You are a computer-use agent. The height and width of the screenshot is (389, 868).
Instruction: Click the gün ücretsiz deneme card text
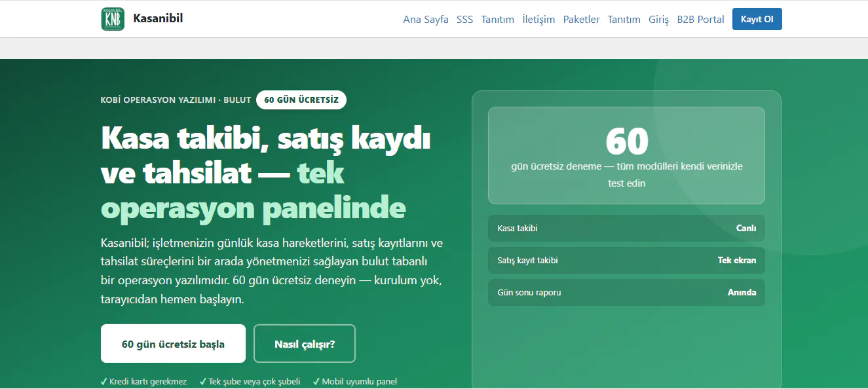[627, 175]
